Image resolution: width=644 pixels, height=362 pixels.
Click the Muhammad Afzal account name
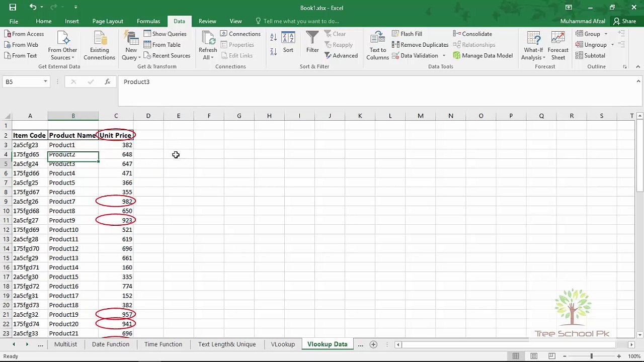point(583,21)
